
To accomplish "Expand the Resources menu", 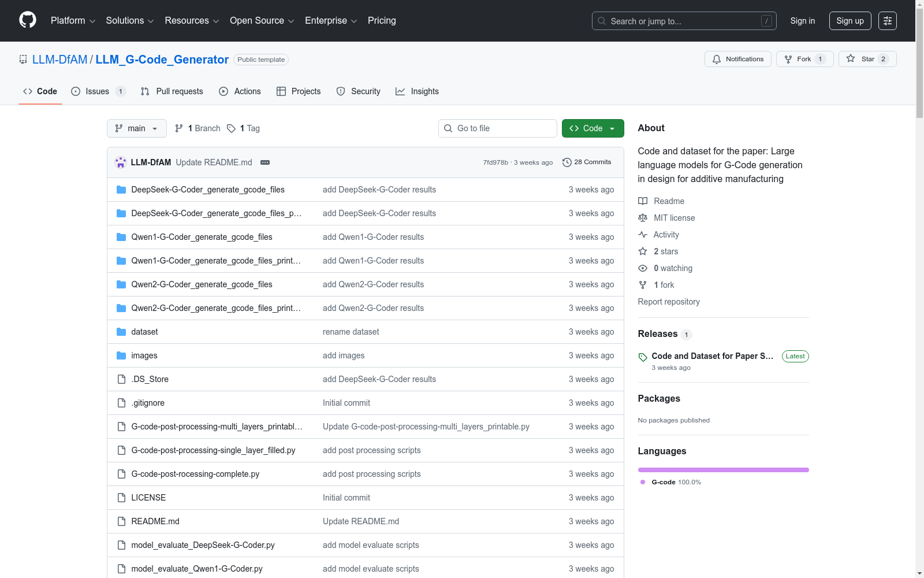I will 192,21.
